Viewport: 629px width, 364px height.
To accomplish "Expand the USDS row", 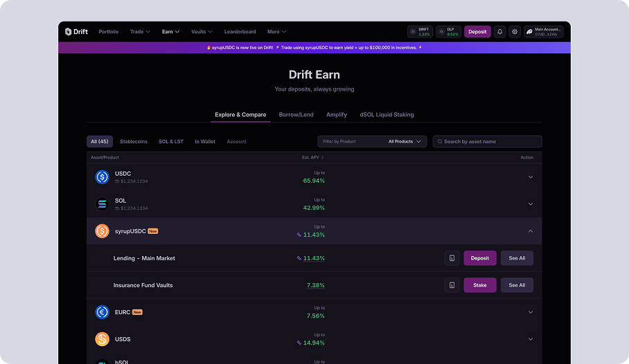I will pos(531,339).
